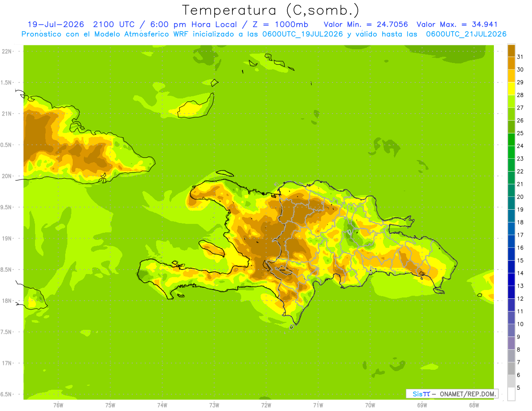Click the colorbar scale label "16"
The height and width of the screenshot is (411, 532).
click(x=520, y=248)
